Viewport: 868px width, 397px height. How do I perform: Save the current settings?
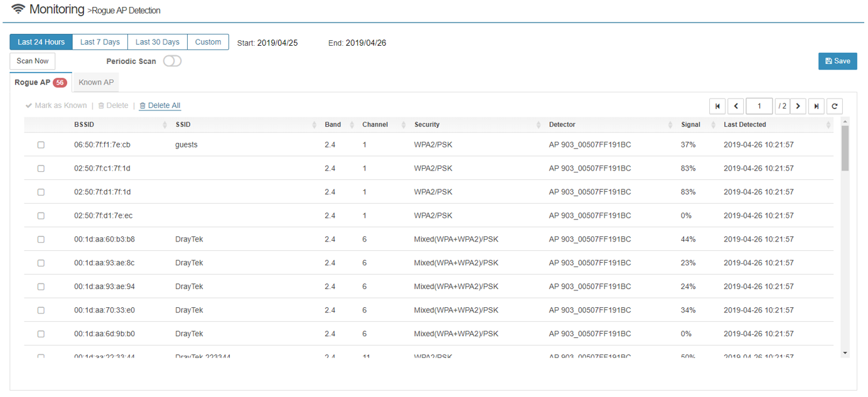837,61
